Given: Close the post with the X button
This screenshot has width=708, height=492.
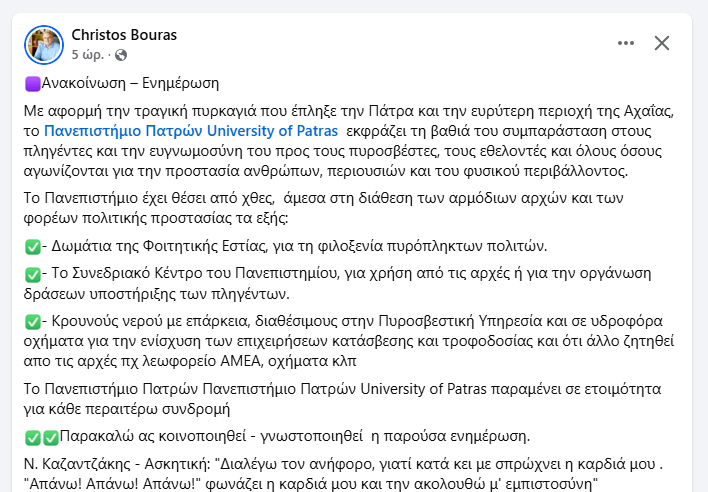Looking at the screenshot, I should [662, 43].
